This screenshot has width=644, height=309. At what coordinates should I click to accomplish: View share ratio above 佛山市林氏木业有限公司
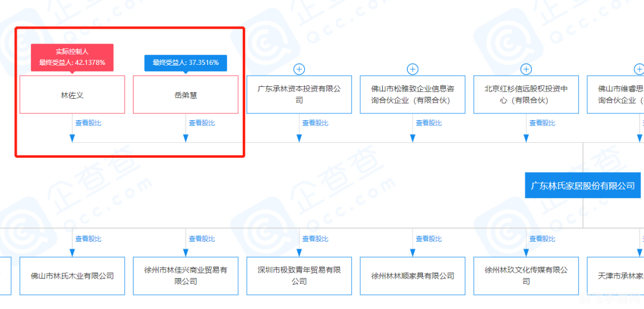(88, 239)
